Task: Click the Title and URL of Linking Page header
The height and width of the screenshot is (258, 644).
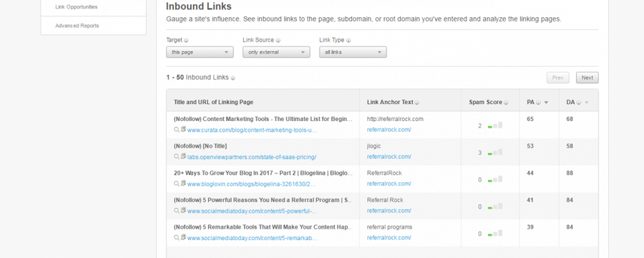Action: (213, 102)
